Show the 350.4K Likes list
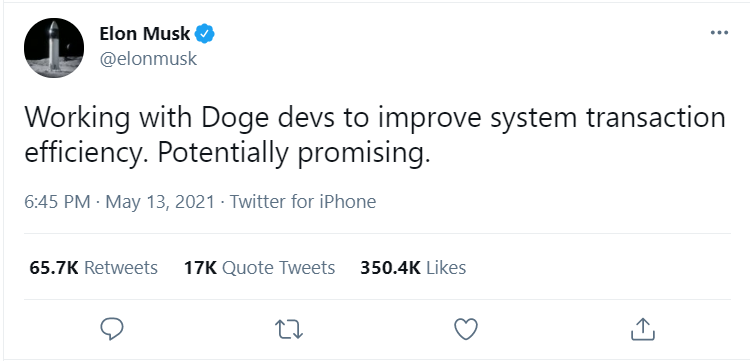This screenshot has height=361, width=750. (x=413, y=268)
